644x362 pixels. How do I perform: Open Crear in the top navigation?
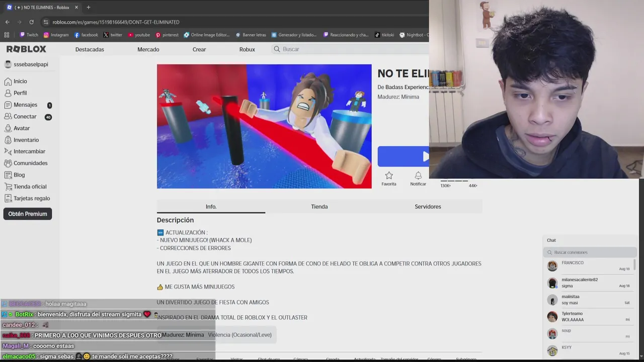199,49
